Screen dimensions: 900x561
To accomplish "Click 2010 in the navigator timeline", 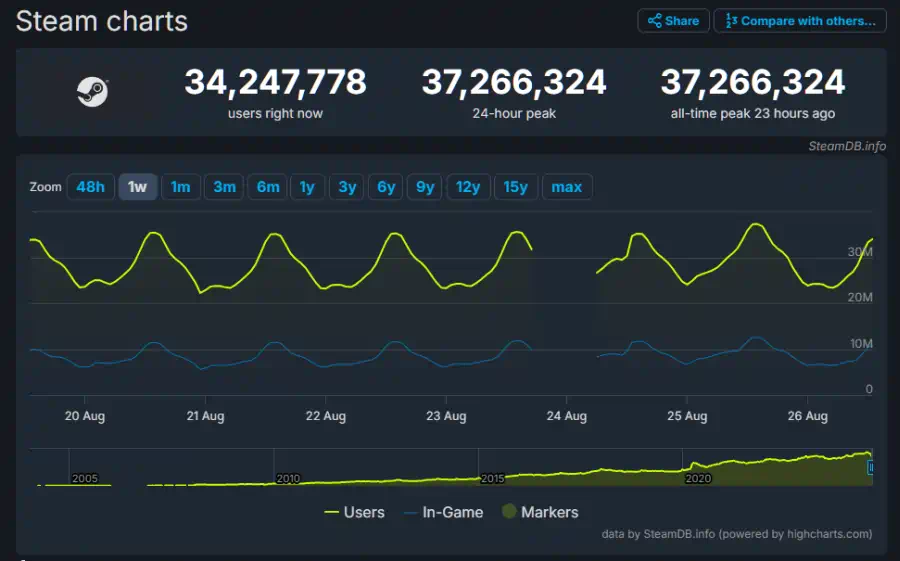I will click(x=288, y=478).
